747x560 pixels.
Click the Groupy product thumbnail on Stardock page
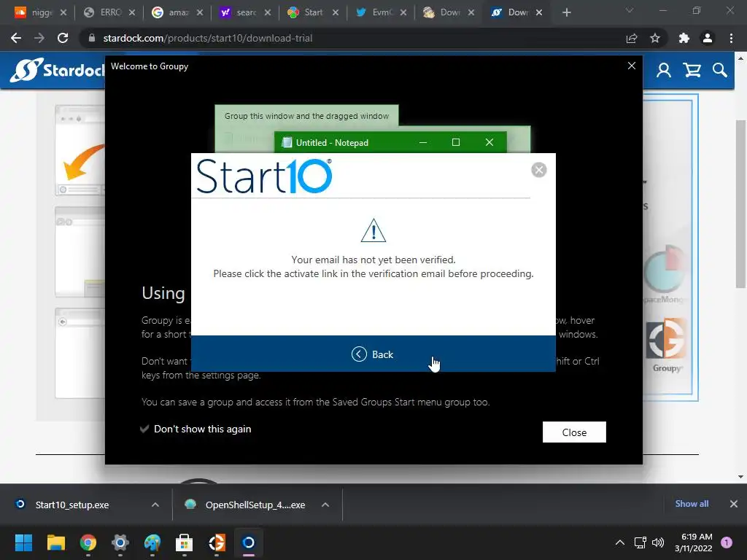coord(667,346)
